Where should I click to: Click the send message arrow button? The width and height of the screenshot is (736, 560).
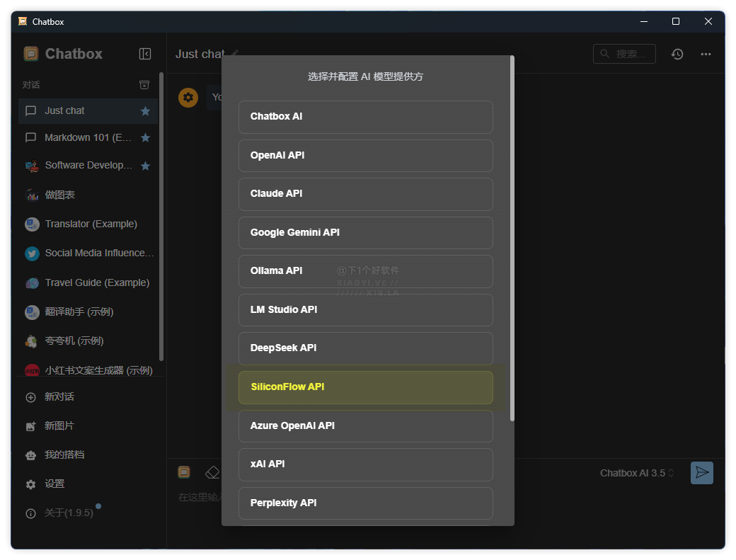(x=701, y=473)
